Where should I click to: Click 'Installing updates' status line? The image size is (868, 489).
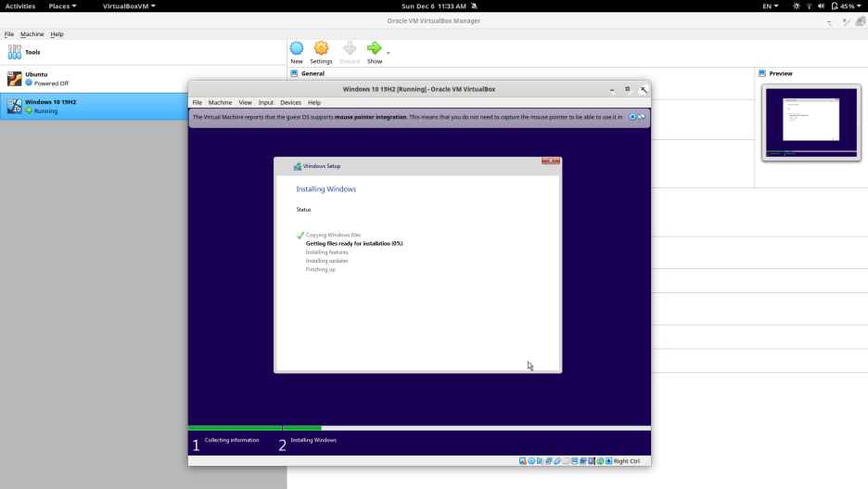[326, 261]
